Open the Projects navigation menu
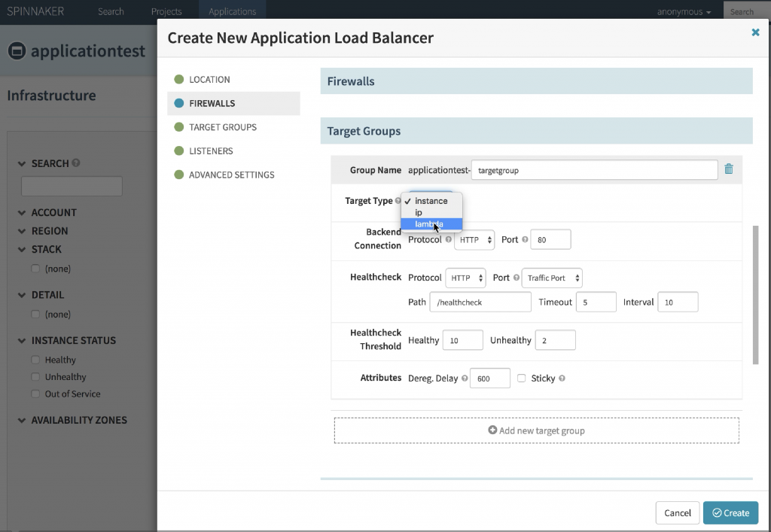This screenshot has width=771, height=532. click(x=166, y=11)
